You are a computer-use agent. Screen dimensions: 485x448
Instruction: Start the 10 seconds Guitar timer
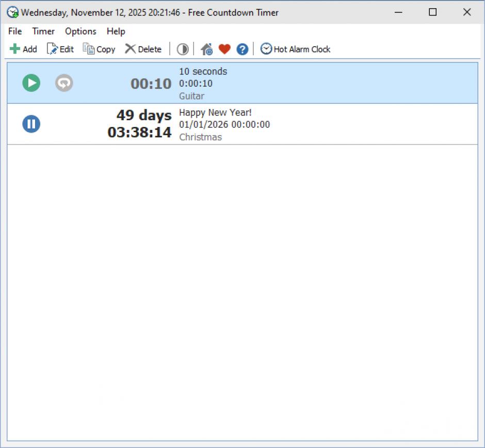point(31,83)
